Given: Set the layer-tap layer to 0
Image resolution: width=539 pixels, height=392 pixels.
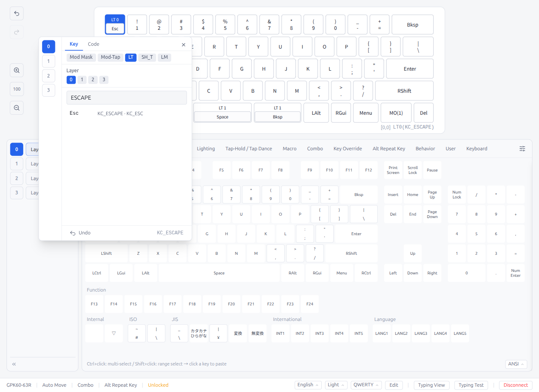Looking at the screenshot, I should (x=71, y=80).
